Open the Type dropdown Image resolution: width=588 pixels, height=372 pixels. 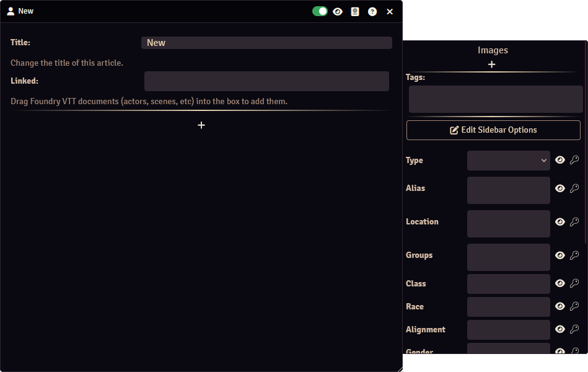(508, 161)
